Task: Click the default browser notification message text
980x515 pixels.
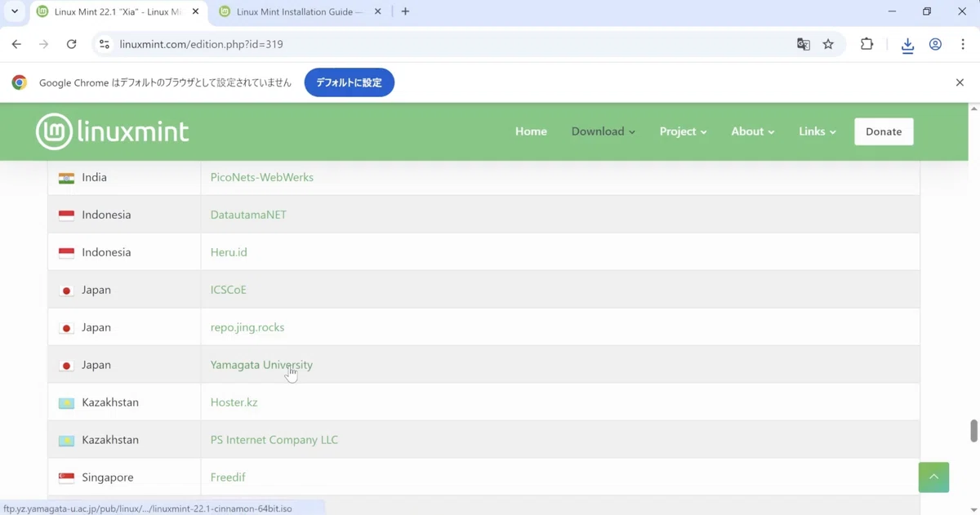Action: click(x=165, y=82)
